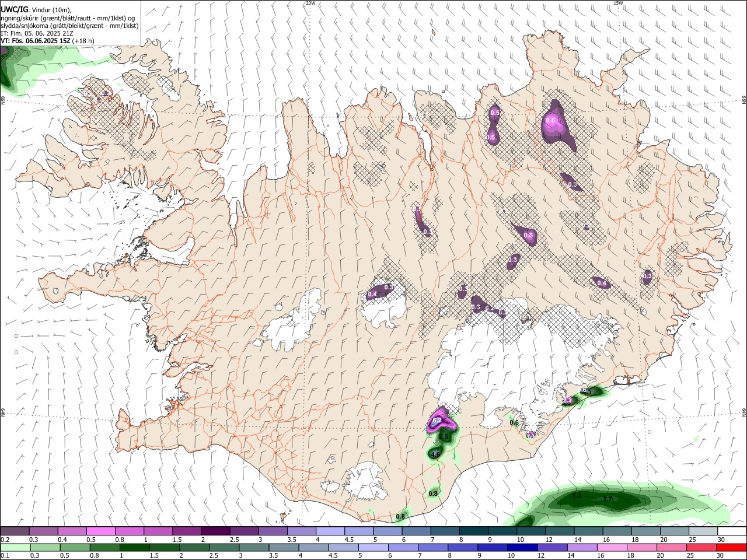
Task: Click the bold "UWC/IG" title text
Action: click(14, 10)
